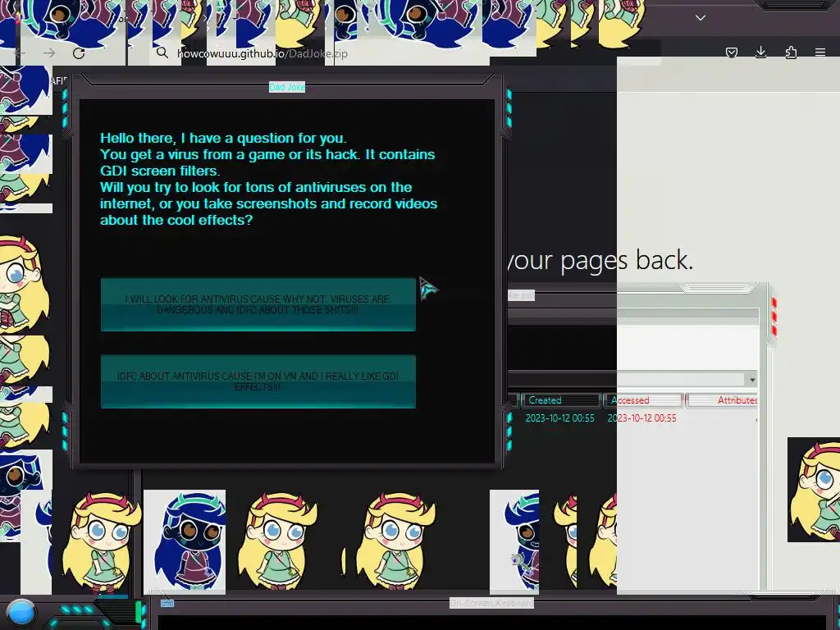Select the Accessed date cell 2023-10-12 00:55
The height and width of the screenshot is (630, 840).
(x=641, y=418)
